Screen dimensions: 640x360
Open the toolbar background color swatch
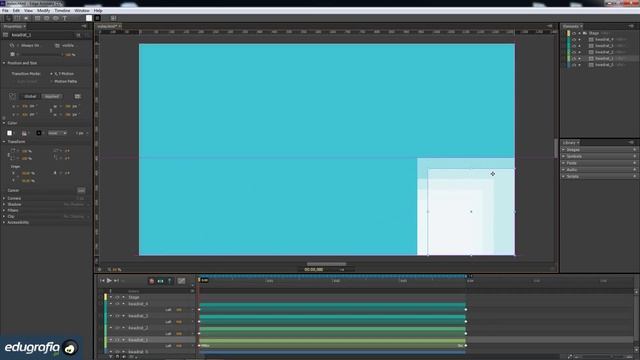coord(89,18)
